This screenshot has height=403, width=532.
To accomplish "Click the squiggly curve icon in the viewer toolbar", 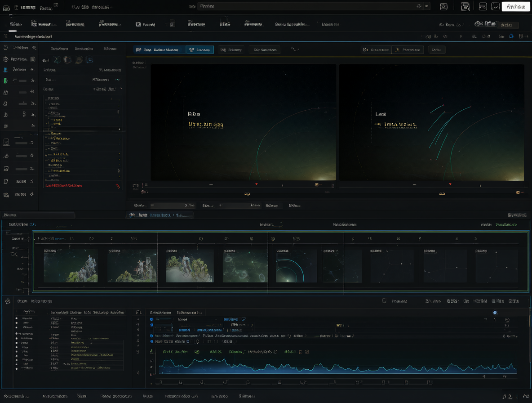I will point(295,49).
